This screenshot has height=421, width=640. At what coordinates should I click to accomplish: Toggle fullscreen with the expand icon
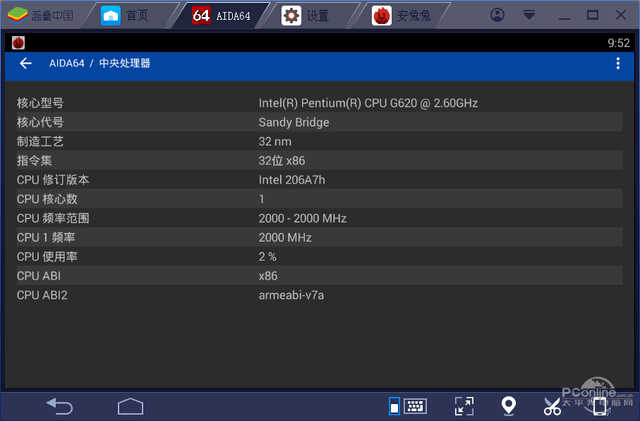pos(464,406)
